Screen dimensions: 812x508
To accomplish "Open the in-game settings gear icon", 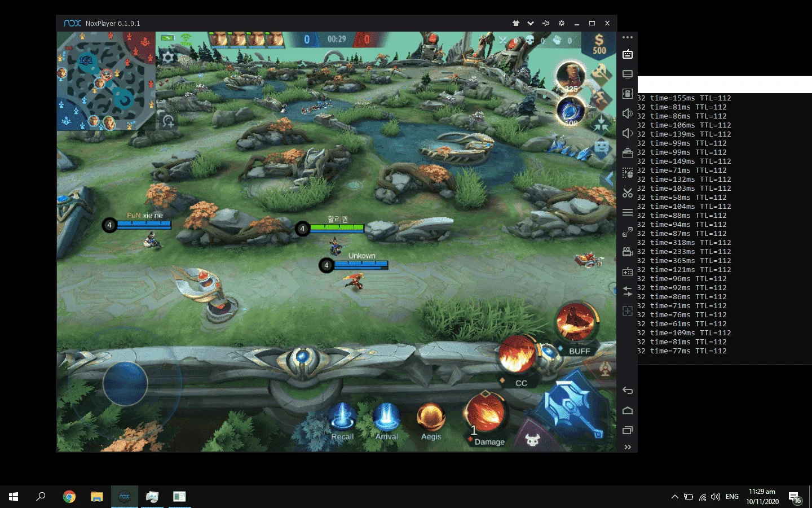I will tap(168, 57).
